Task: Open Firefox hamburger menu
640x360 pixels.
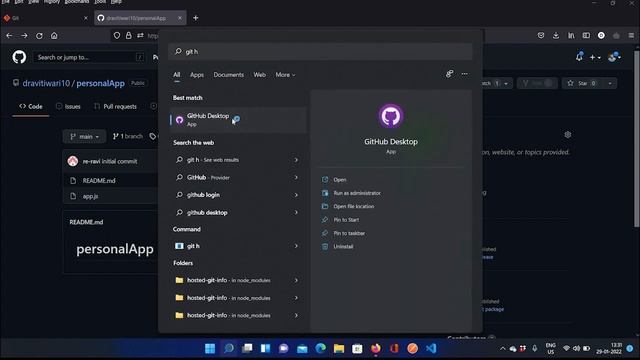Action: tap(631, 36)
